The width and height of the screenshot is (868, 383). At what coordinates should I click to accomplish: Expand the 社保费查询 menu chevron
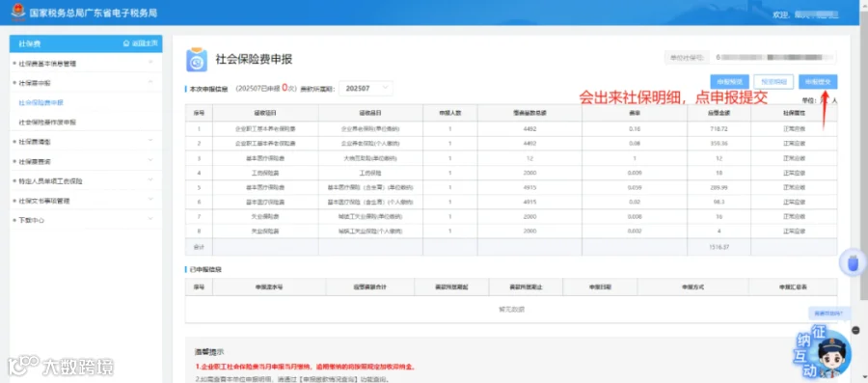(150, 161)
